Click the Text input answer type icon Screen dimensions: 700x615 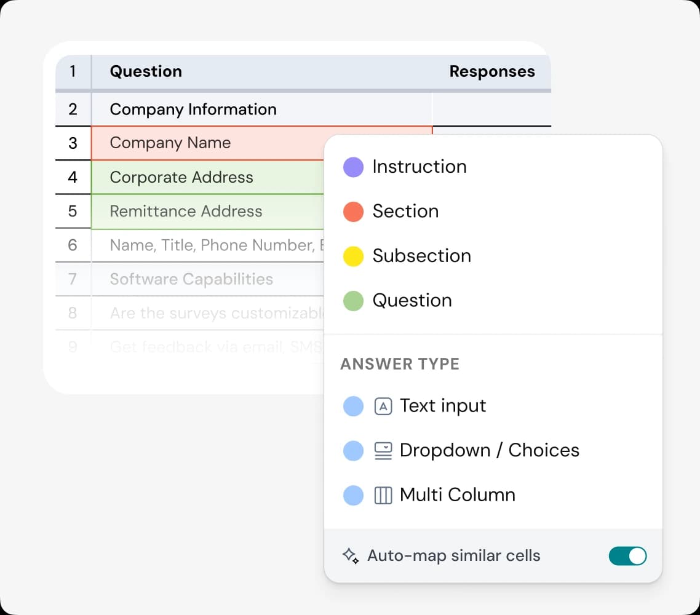coord(383,406)
